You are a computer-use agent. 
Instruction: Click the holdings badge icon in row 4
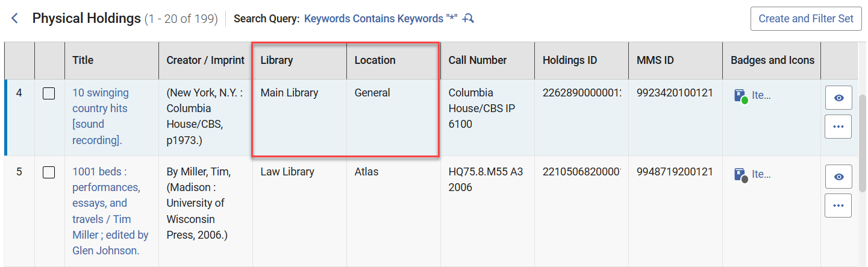[741, 96]
